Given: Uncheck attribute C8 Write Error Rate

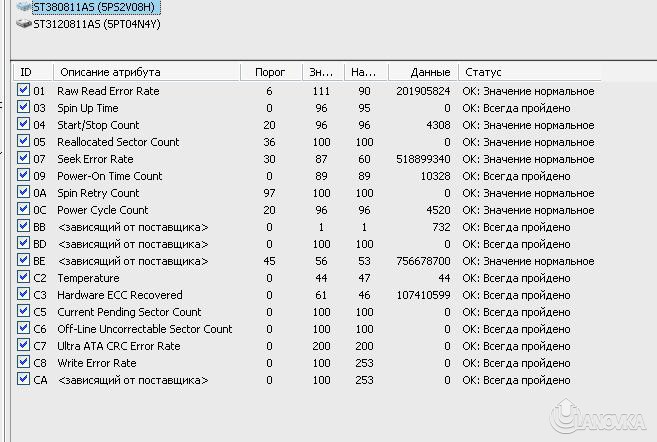Looking at the screenshot, I should tap(23, 362).
